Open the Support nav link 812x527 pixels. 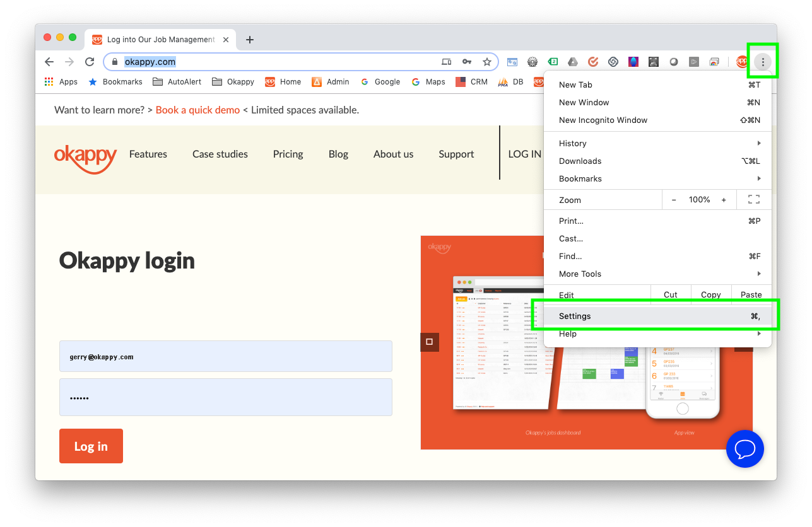[x=456, y=154]
